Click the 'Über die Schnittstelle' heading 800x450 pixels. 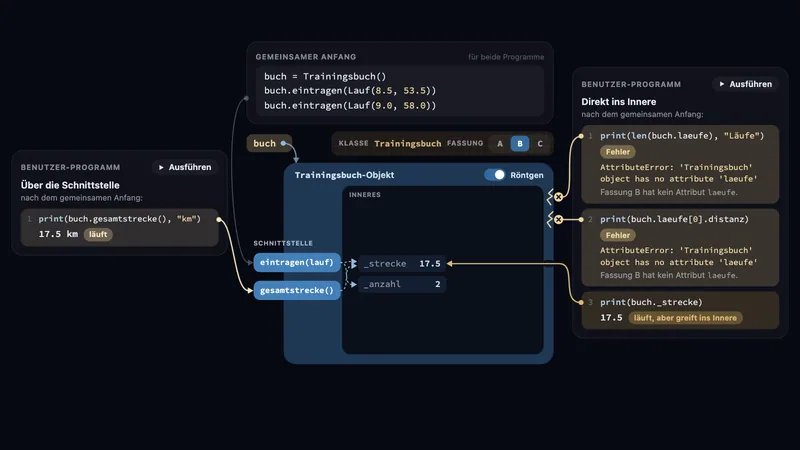tap(70, 185)
